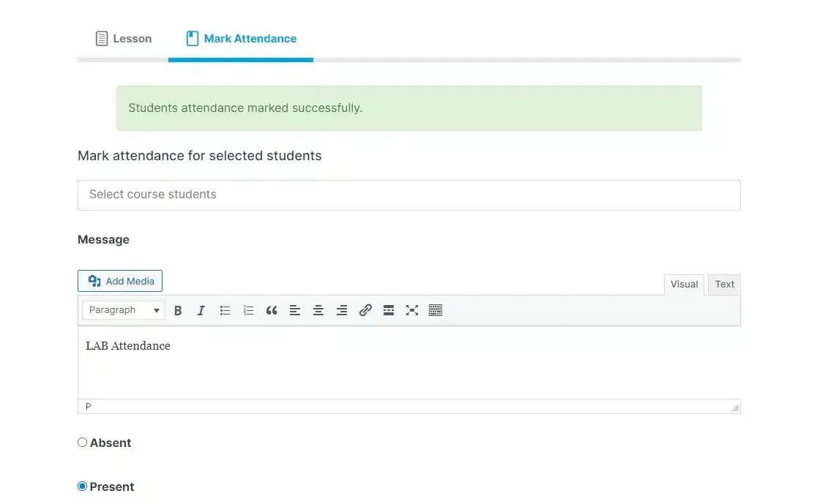Image resolution: width=820 pixels, height=504 pixels.
Task: Insert a bulleted list
Action: (225, 309)
